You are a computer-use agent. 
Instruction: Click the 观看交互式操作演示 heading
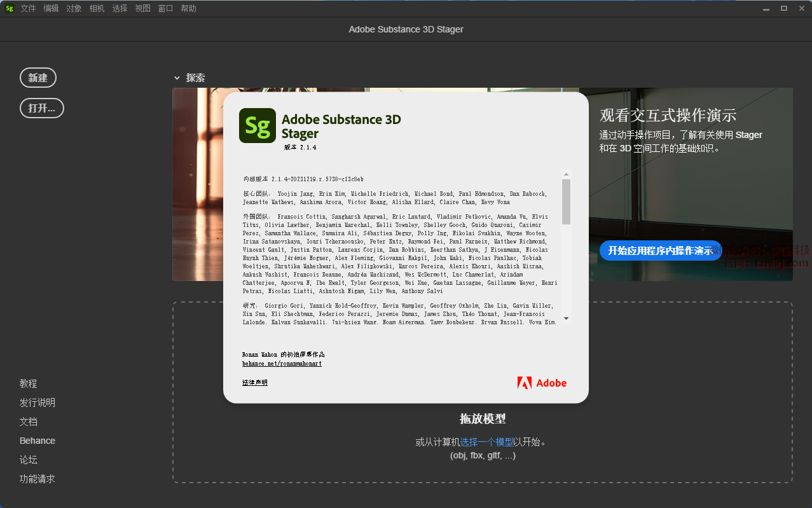point(668,115)
